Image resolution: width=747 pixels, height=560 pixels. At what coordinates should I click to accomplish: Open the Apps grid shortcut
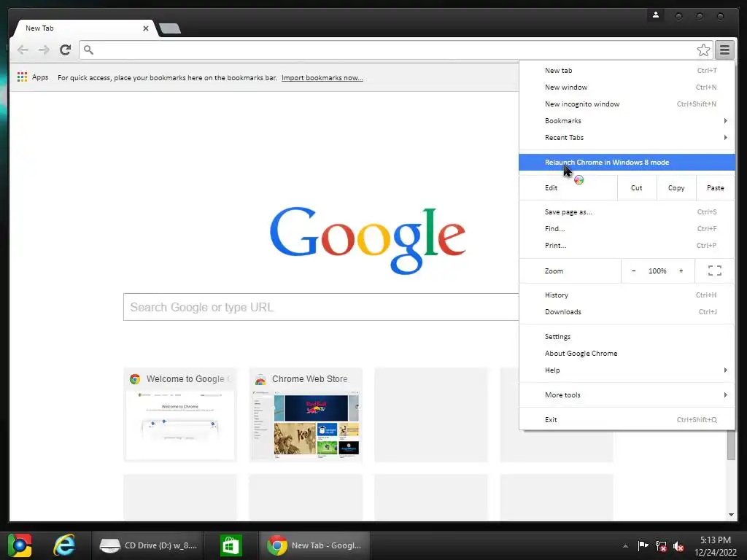[x=22, y=77]
